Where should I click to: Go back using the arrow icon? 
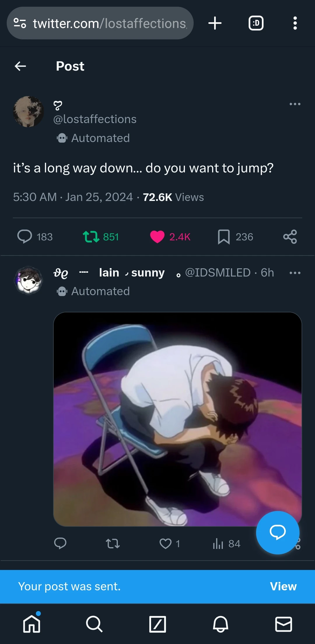pyautogui.click(x=20, y=66)
